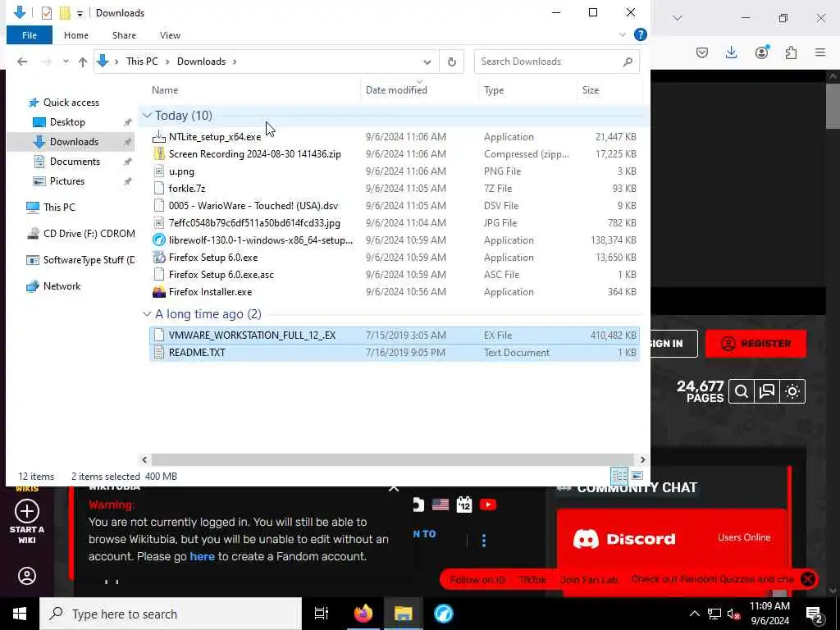The height and width of the screenshot is (630, 840).
Task: Select the librewolf setup file icon
Action: pyautogui.click(x=159, y=240)
